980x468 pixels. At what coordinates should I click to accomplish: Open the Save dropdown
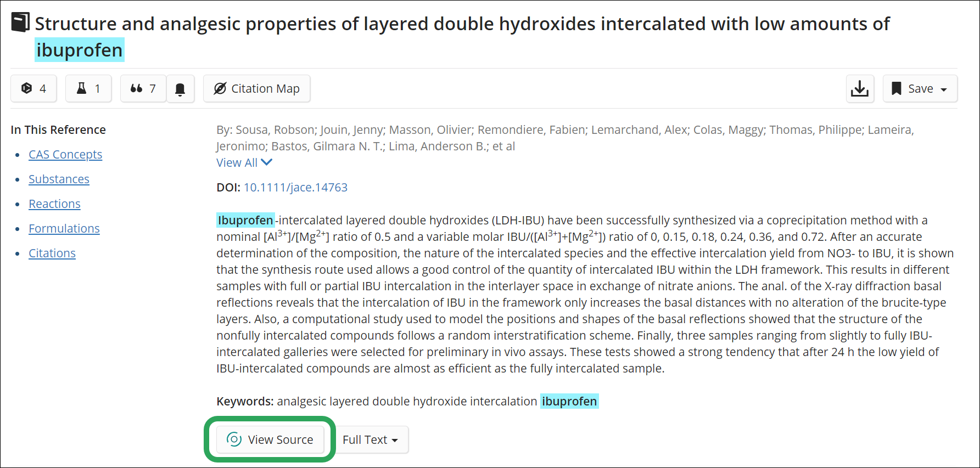tap(920, 88)
